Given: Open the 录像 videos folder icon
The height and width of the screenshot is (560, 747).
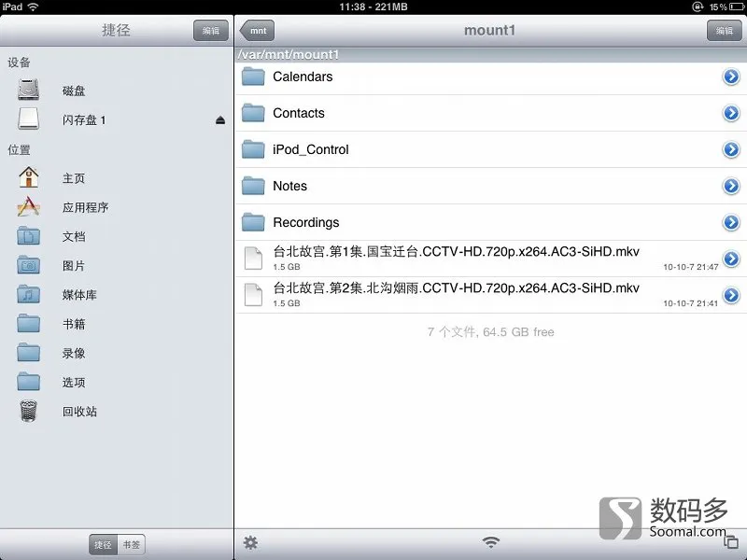Looking at the screenshot, I should (x=29, y=353).
